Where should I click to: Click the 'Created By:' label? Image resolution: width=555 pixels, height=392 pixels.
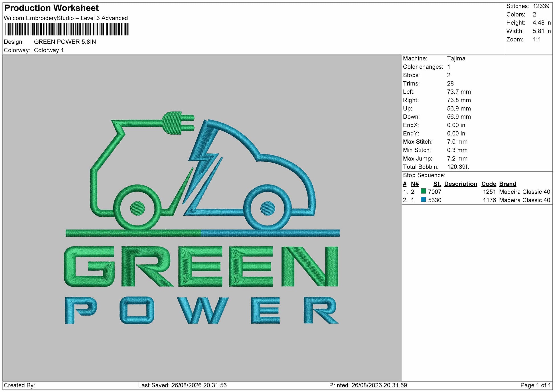click(x=19, y=385)
